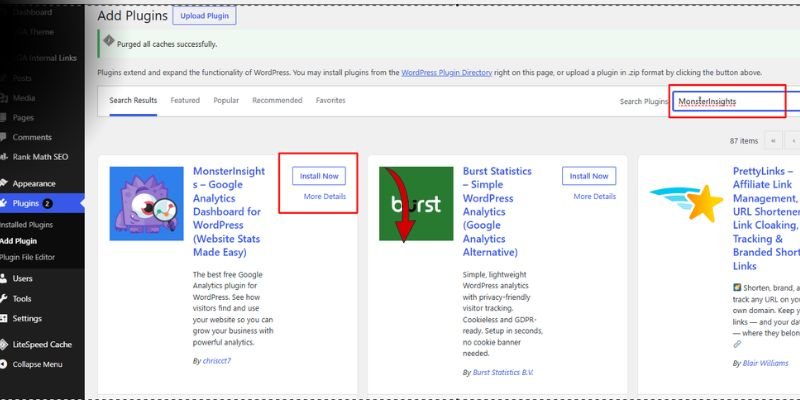Open the Pages menu item

click(x=23, y=118)
